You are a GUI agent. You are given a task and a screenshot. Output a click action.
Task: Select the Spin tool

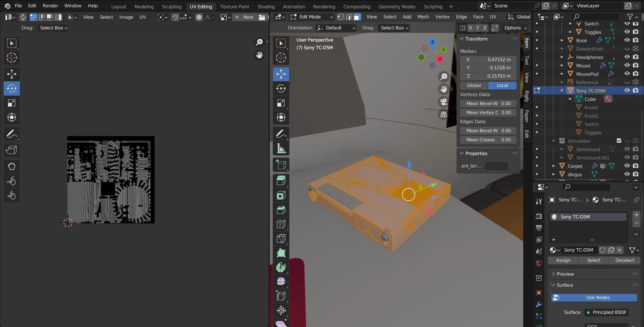click(x=281, y=267)
